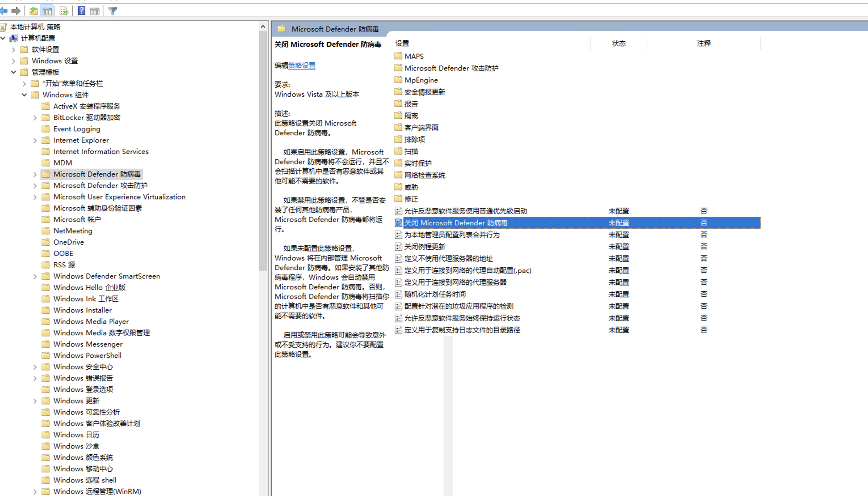Select Event Logging in the tree

point(77,129)
